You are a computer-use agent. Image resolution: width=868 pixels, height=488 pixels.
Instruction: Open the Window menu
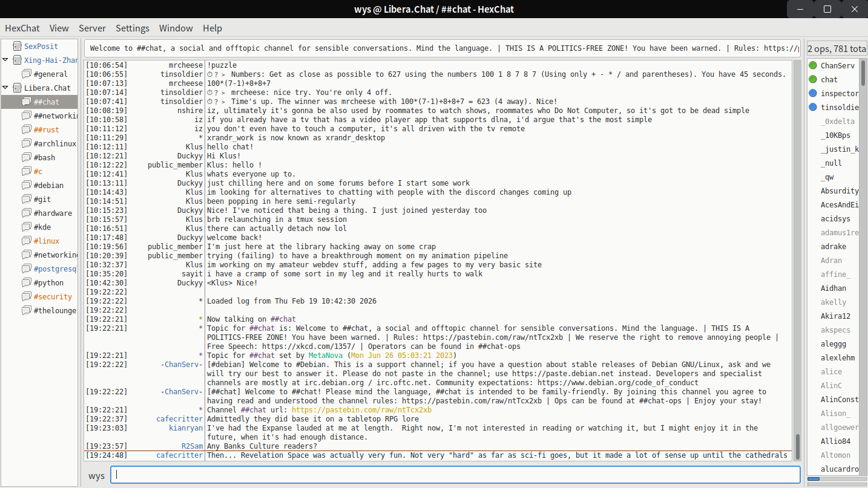[176, 28]
